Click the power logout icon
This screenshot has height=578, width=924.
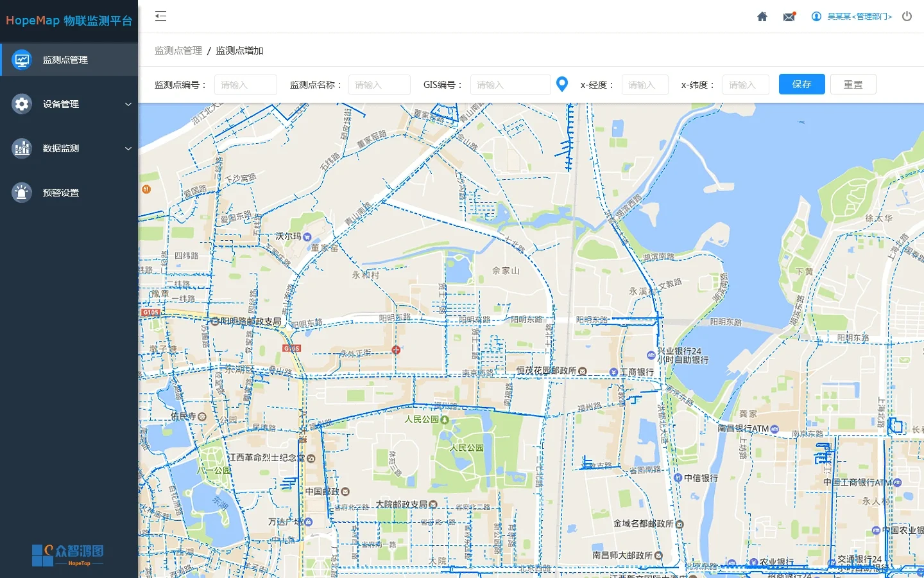907,16
